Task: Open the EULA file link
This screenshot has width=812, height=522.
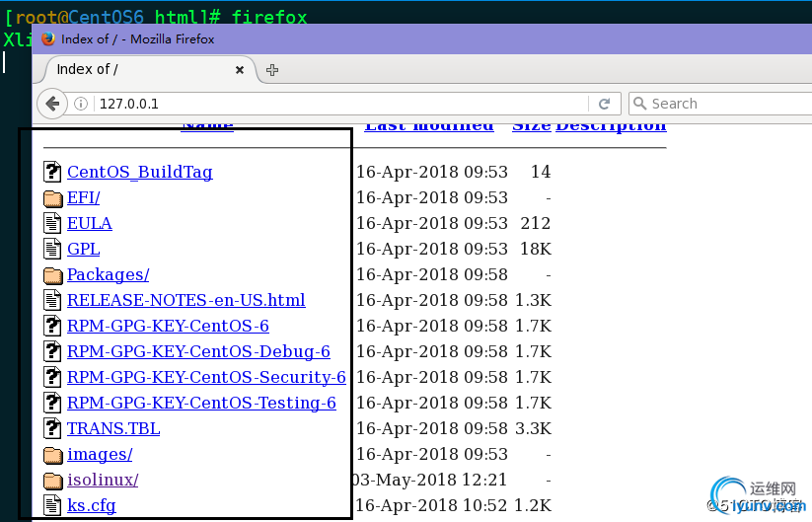Action: 90,223
